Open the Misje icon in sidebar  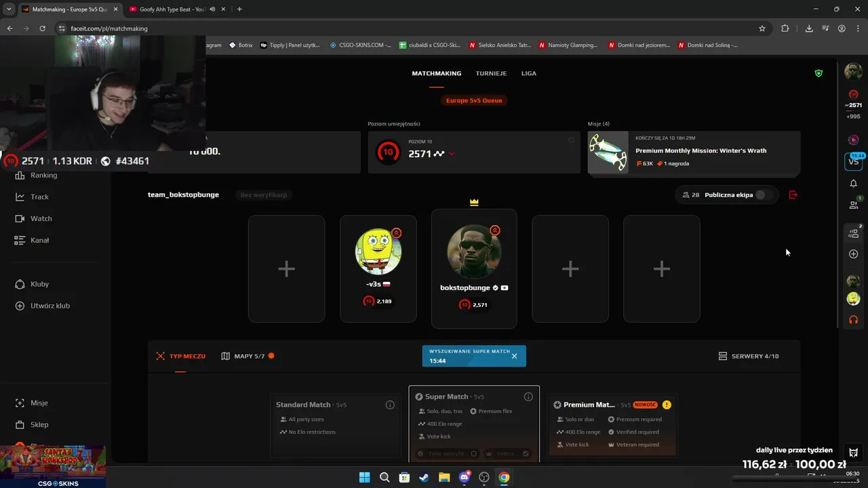(20, 403)
